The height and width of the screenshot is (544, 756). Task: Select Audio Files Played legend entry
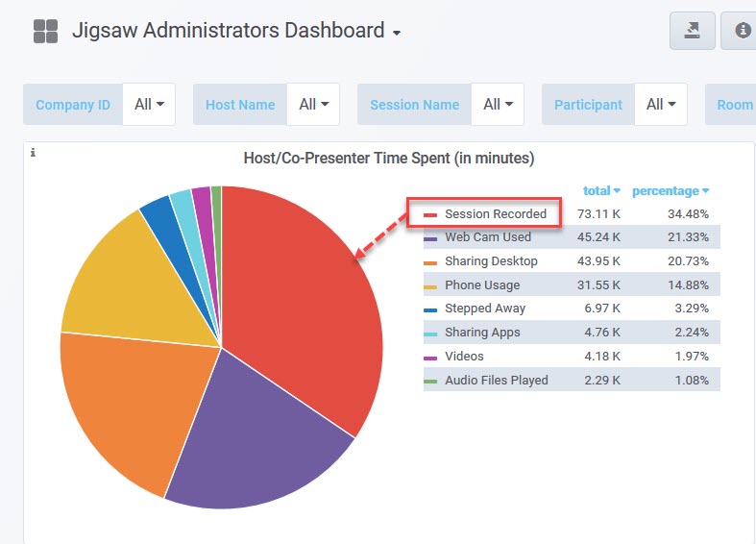[x=496, y=380]
